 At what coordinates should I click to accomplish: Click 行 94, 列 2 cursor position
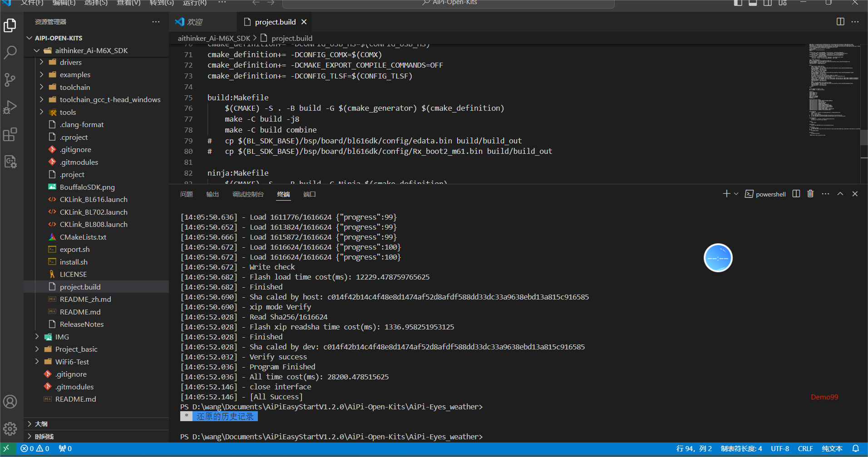point(694,448)
